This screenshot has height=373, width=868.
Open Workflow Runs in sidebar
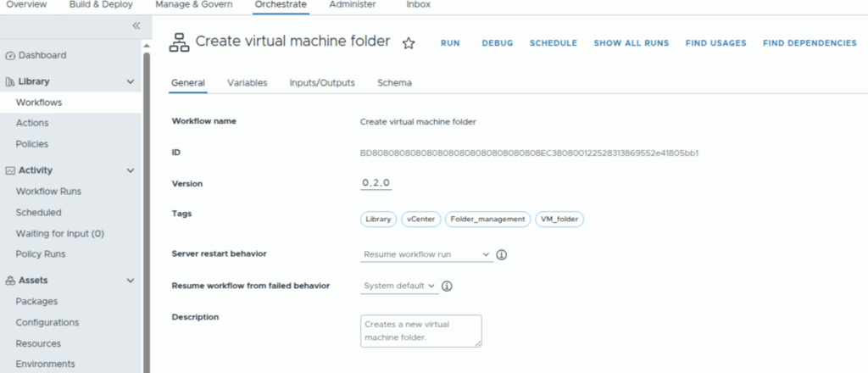click(48, 192)
